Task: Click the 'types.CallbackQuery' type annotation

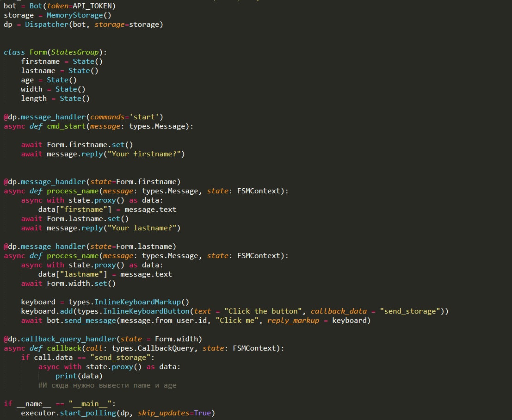Action: coord(153,348)
